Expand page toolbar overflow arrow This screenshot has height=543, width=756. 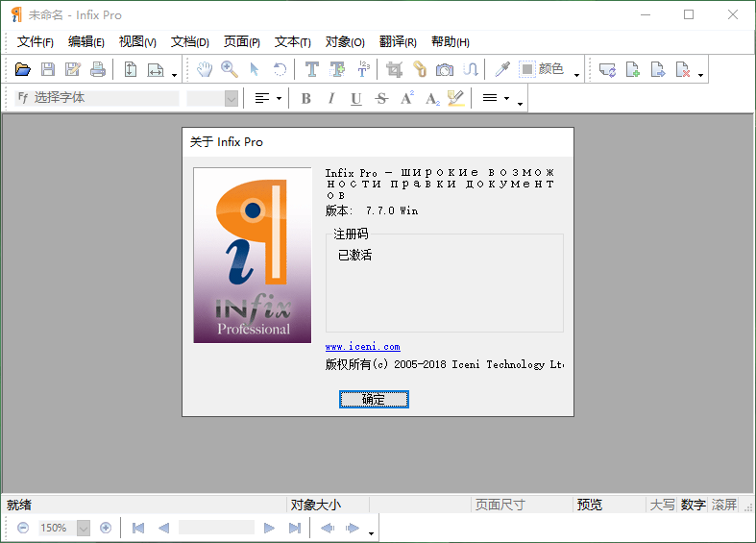tap(700, 75)
